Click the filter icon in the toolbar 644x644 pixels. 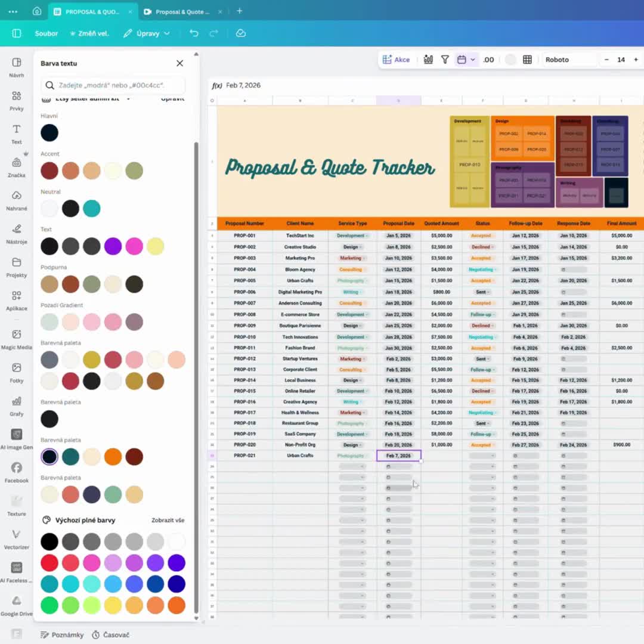click(x=445, y=60)
